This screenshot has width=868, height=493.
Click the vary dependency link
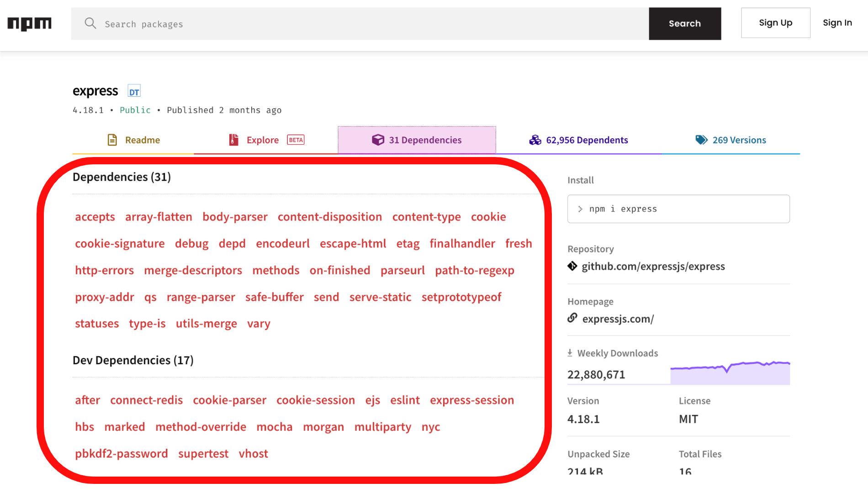[x=259, y=324]
